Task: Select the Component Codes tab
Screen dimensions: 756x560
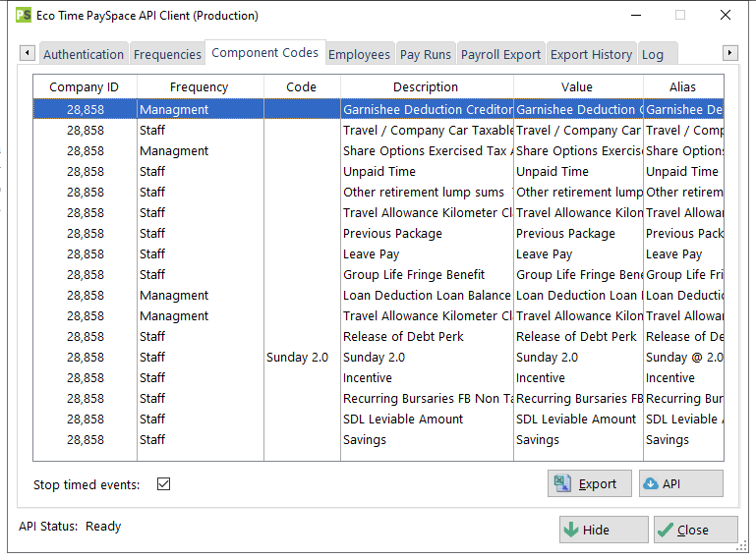Action: tap(264, 52)
